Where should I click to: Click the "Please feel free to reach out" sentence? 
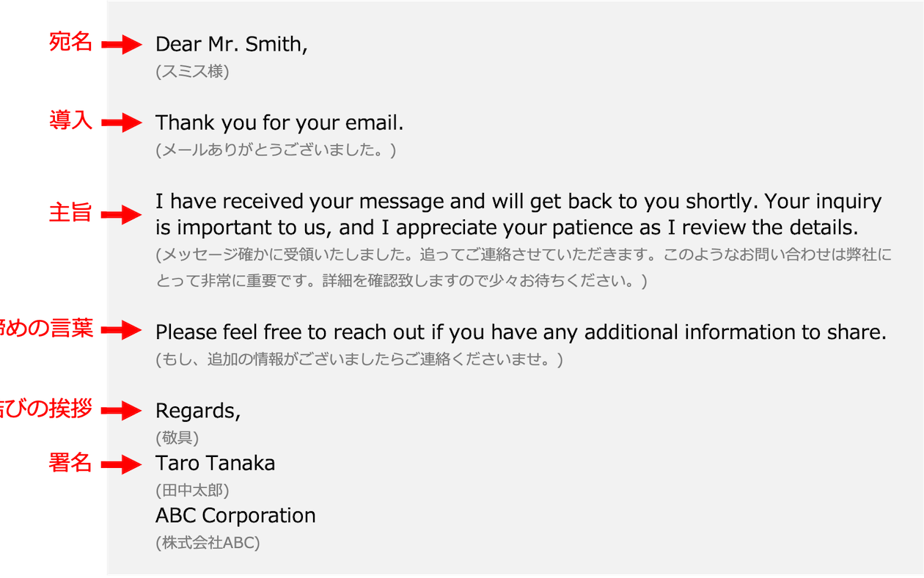[521, 332]
